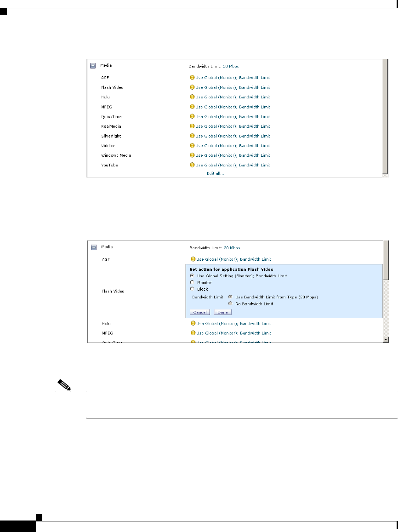This screenshot has width=398, height=532.
Task: Click ASF monitor icon in upper panel
Action: point(192,77)
